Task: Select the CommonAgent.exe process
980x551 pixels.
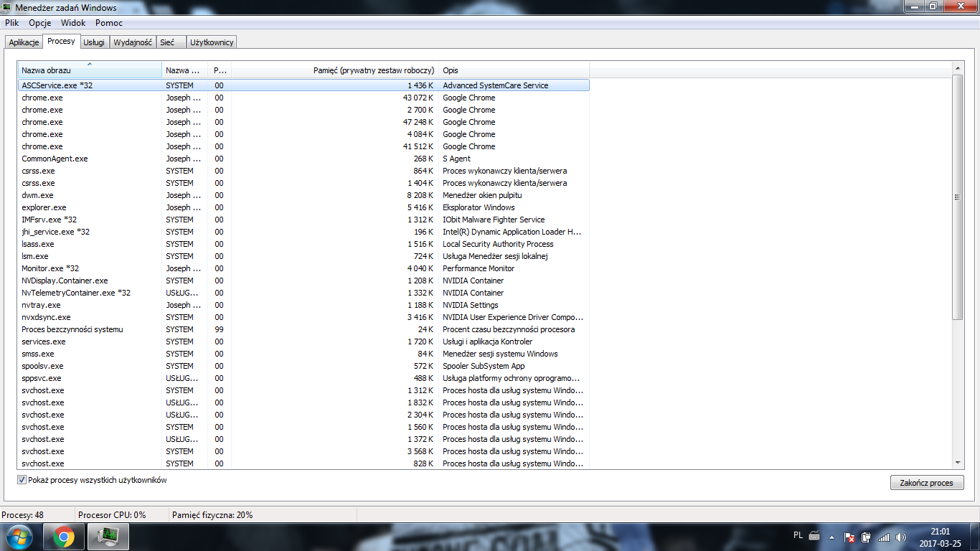Action: [303, 159]
